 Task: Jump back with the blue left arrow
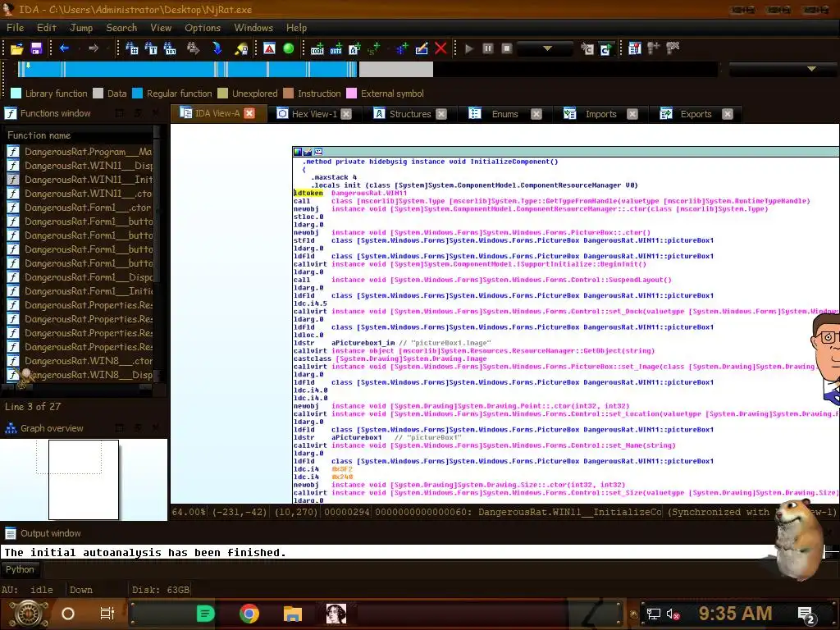[64, 48]
